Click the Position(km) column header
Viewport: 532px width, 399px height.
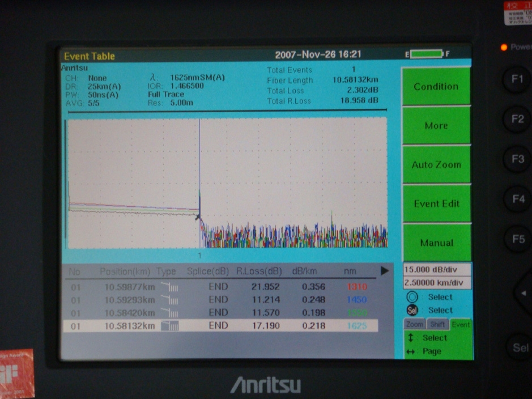coord(125,271)
